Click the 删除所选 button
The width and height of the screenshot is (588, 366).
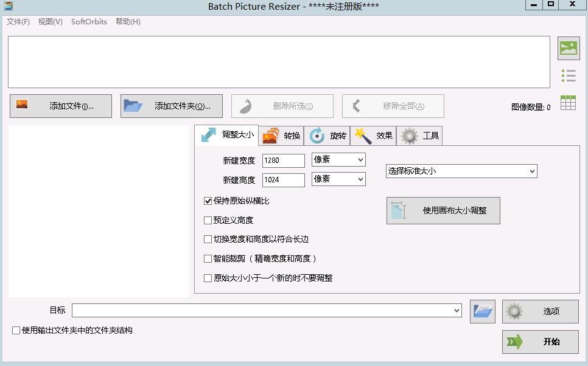pos(282,106)
